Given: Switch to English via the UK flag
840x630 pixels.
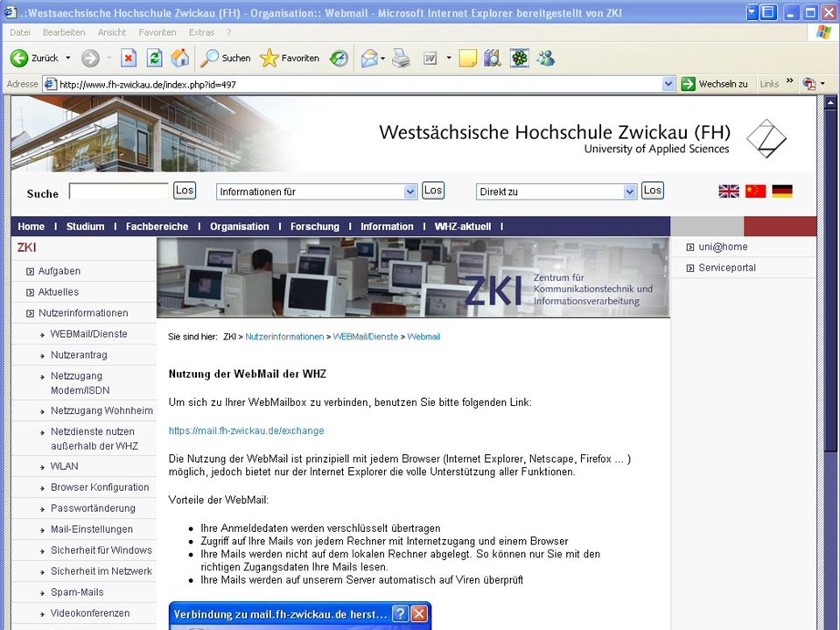Looking at the screenshot, I should point(729,192).
